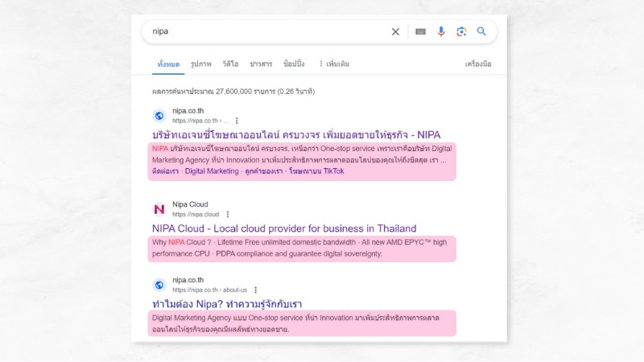
Task: Open the on-screen keyboard icon
Action: (x=420, y=31)
